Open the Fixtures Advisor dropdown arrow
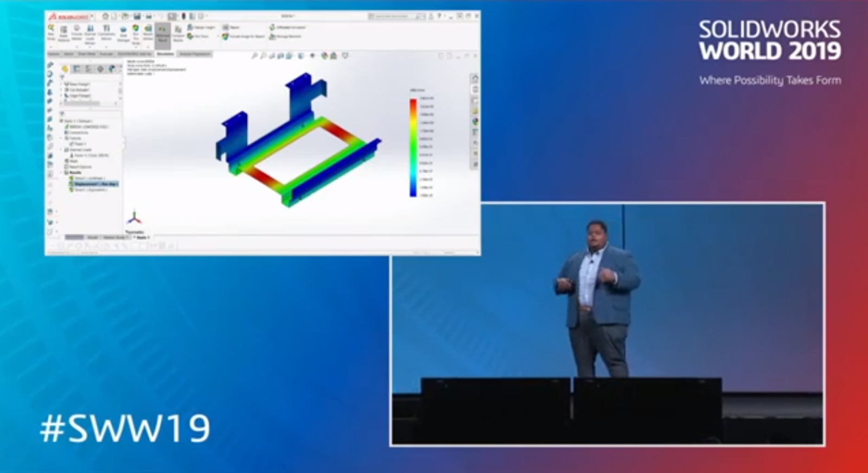Screen dimensions: 868x473 pos(77,47)
